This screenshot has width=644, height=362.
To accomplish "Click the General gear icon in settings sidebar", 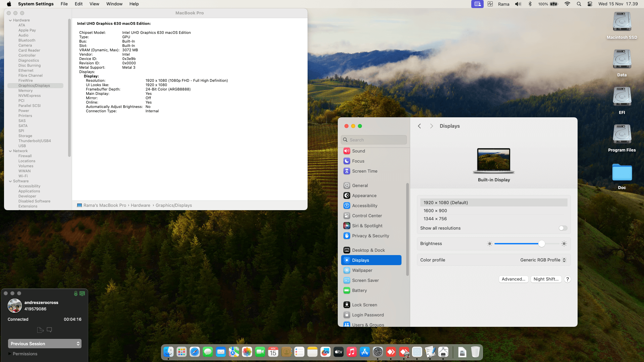I will pos(347,186).
